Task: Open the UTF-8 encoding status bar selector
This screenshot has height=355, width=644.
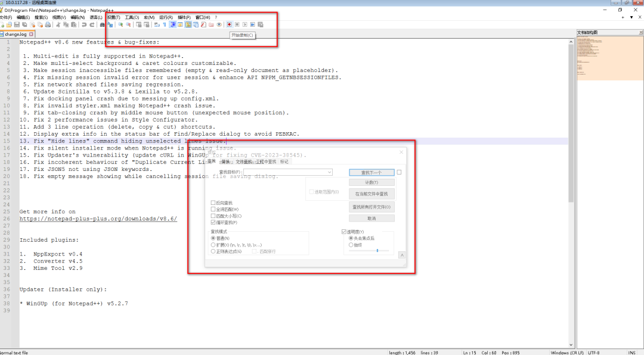Action: 593,353
